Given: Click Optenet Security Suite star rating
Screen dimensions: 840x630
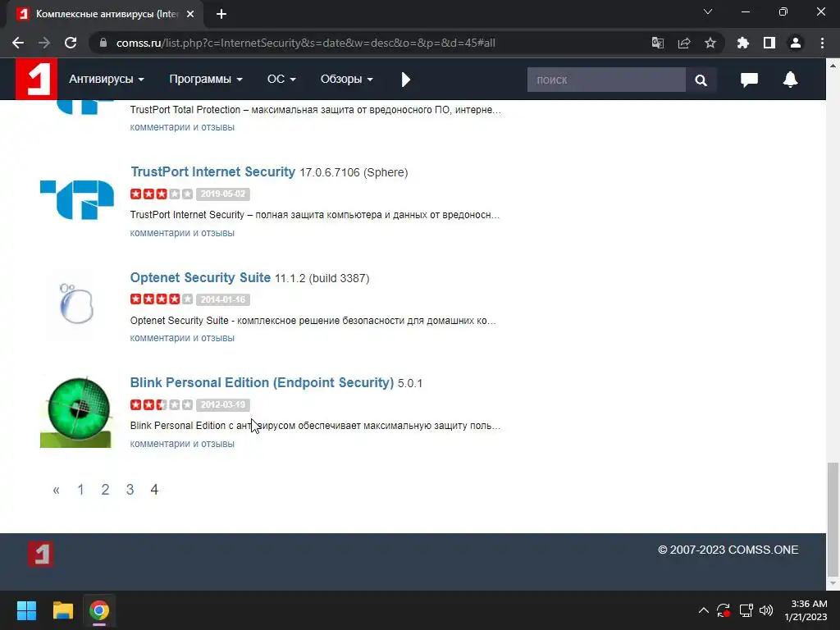Looking at the screenshot, I should tap(162, 299).
